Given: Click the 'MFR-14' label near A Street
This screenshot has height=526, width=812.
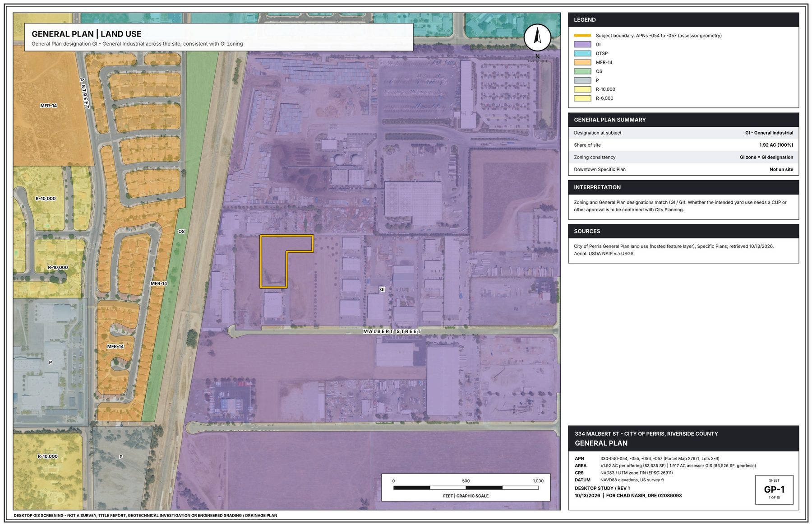Looking at the screenshot, I should point(49,106).
